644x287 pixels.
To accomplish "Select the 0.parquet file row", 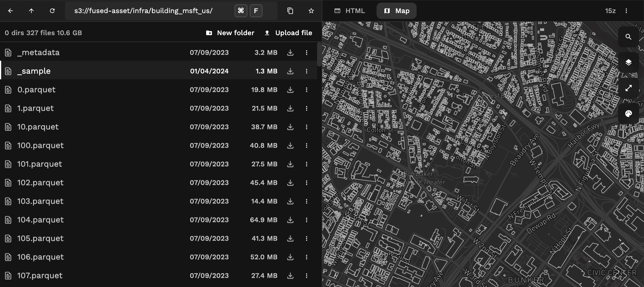I will click(x=87, y=90).
